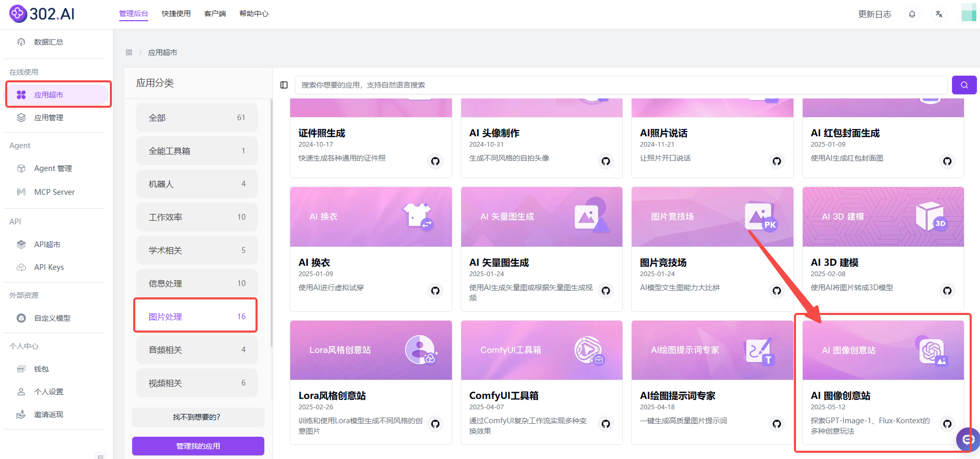Open the Lora风格创意站 card banner
980x459 pixels.
coord(371,350)
